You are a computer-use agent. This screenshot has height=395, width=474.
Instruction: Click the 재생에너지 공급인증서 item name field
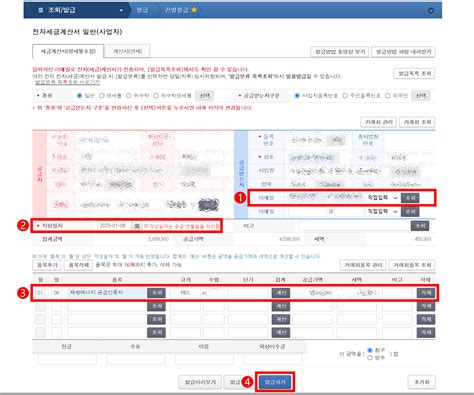pos(107,293)
